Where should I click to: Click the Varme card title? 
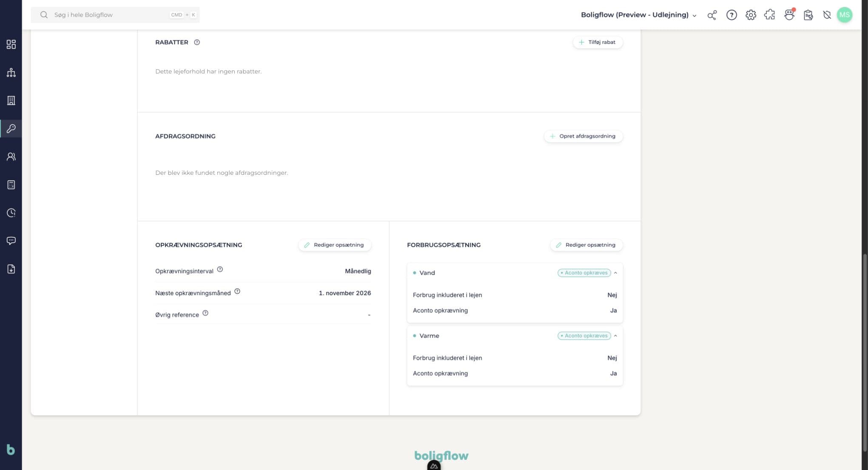[x=429, y=336]
